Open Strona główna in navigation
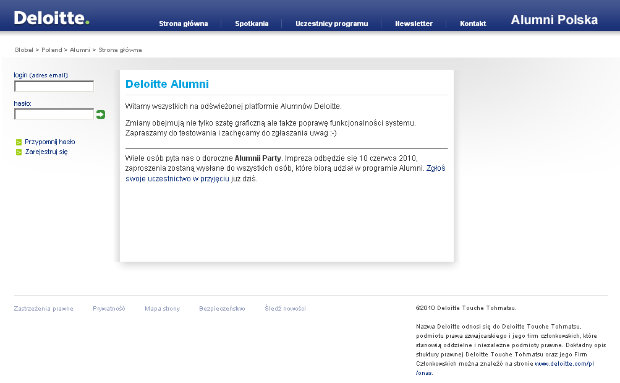The height and width of the screenshot is (383, 620). pos(183,24)
